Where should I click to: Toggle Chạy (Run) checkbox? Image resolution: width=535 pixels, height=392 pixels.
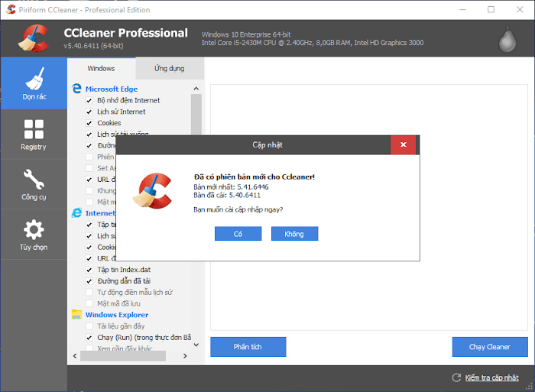pos(89,338)
